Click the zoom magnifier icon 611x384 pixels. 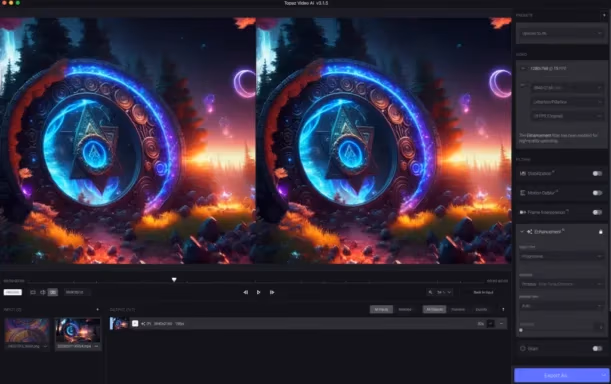point(430,292)
